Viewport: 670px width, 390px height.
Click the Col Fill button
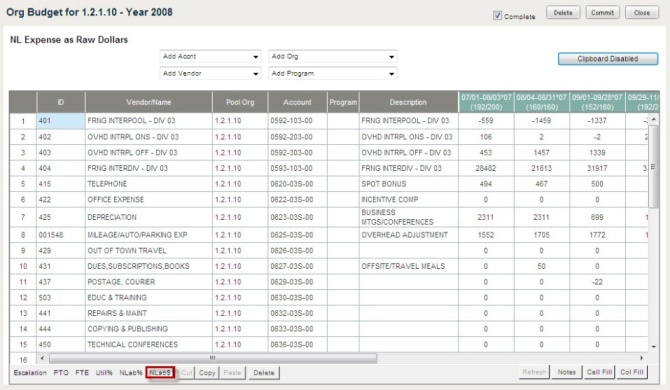point(632,372)
